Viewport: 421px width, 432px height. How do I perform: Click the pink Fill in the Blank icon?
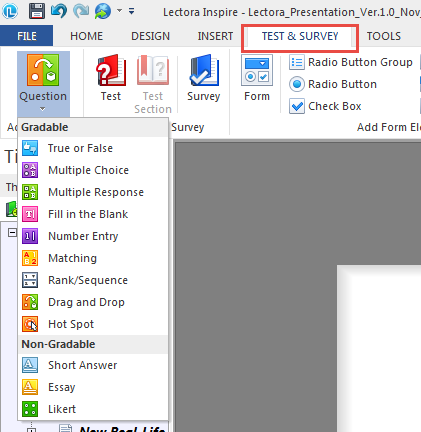pos(30,214)
